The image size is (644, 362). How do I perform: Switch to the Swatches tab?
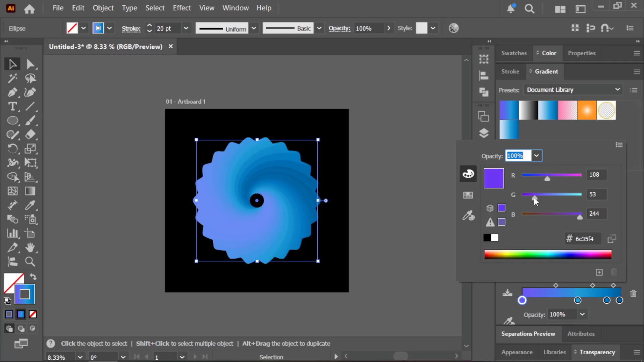(514, 53)
